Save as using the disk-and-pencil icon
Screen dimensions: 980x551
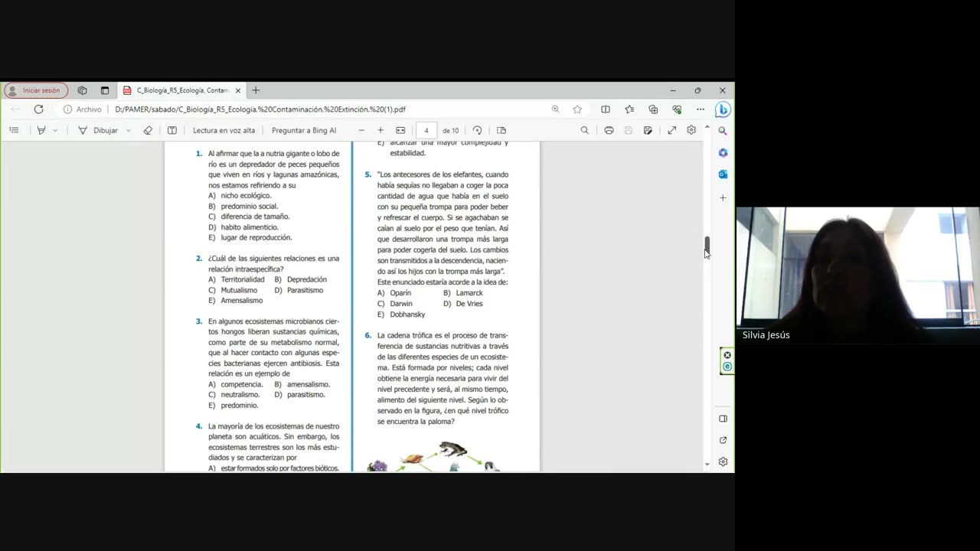(648, 130)
